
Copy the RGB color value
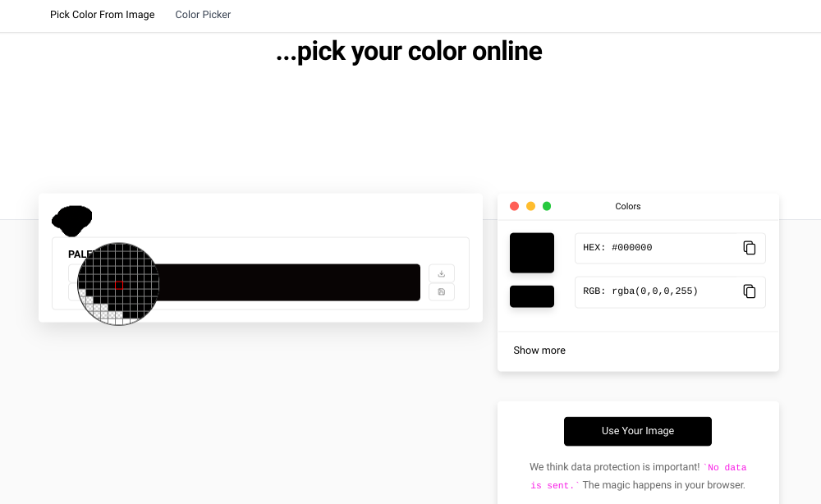(749, 291)
